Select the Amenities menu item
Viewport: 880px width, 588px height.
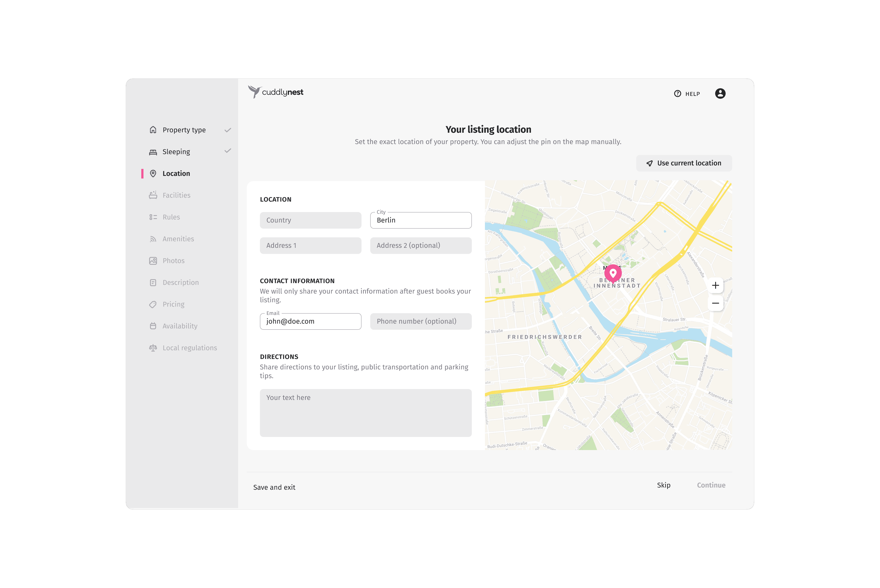(178, 238)
